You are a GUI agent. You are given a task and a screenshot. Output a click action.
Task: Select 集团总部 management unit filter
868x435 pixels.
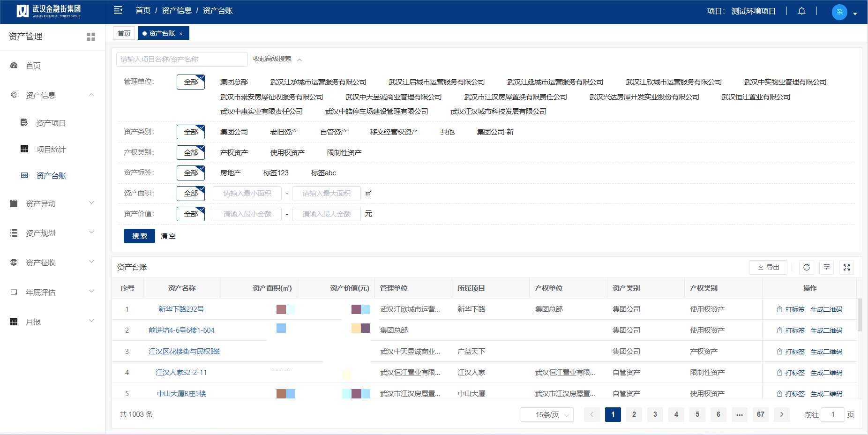234,82
